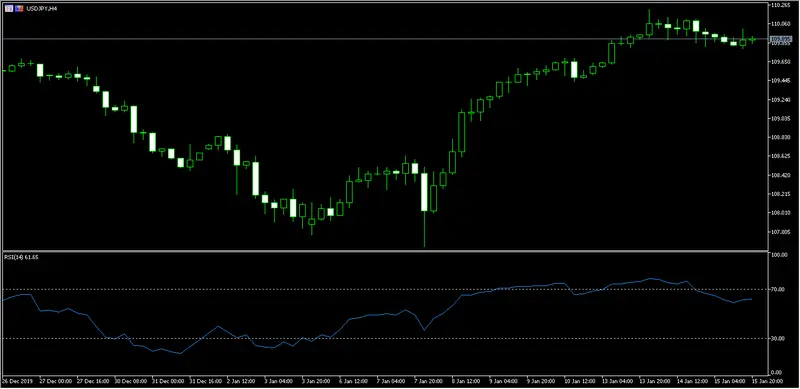Viewport: 800px width, 389px height.
Task: Click the 70.00 RSI level label
Action: pos(778,289)
